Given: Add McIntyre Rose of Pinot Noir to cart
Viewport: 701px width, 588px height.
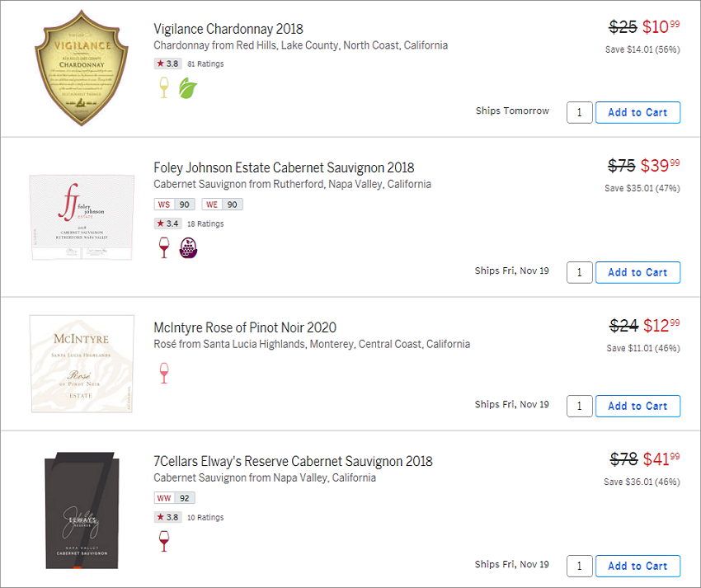Looking at the screenshot, I should tap(637, 406).
